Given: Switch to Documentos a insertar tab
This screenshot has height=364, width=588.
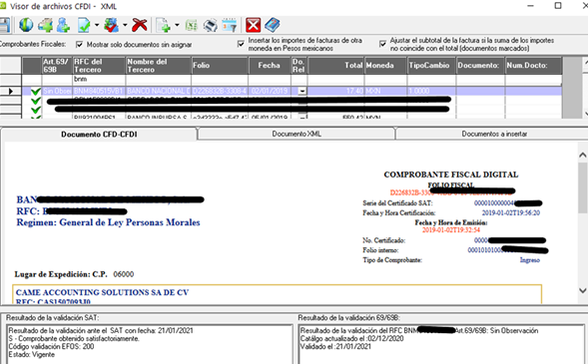Looking at the screenshot, I should click(x=494, y=134).
